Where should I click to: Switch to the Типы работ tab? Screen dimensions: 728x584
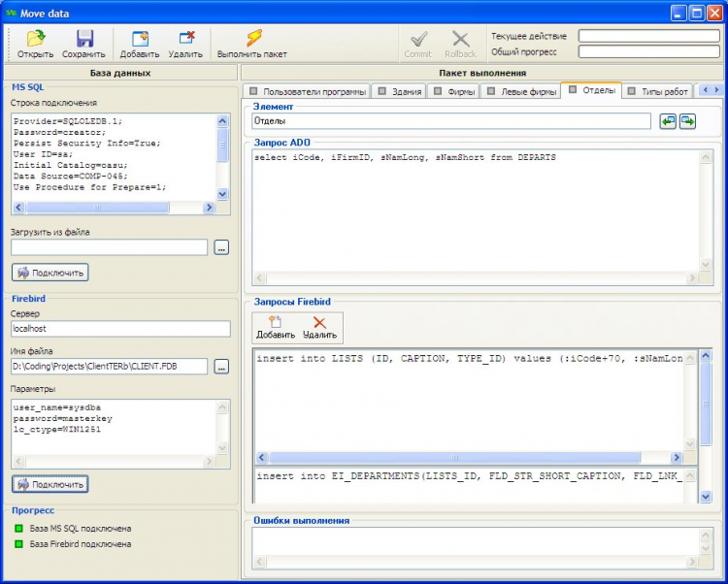pos(664,91)
